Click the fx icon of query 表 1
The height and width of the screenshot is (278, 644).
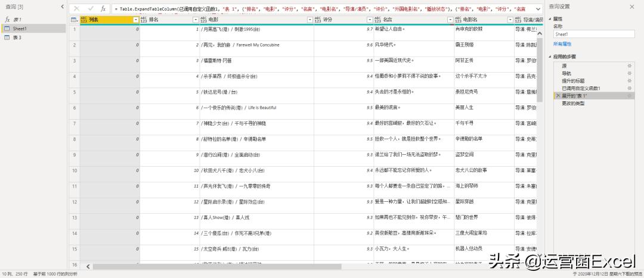7,19
